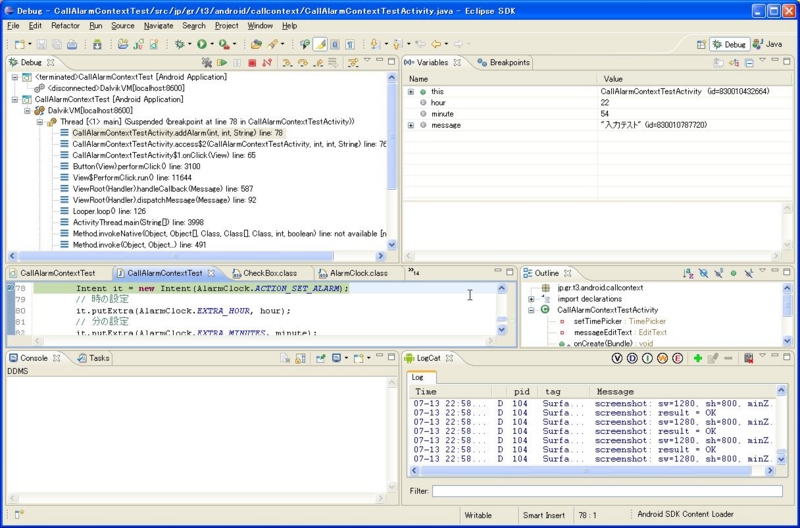Click the Step Return icon

tap(318, 62)
